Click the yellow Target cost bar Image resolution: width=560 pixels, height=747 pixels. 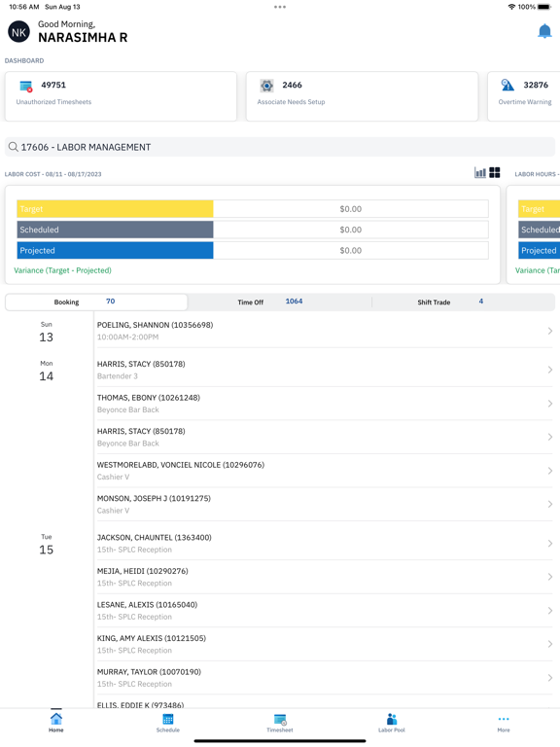pyautogui.click(x=115, y=209)
